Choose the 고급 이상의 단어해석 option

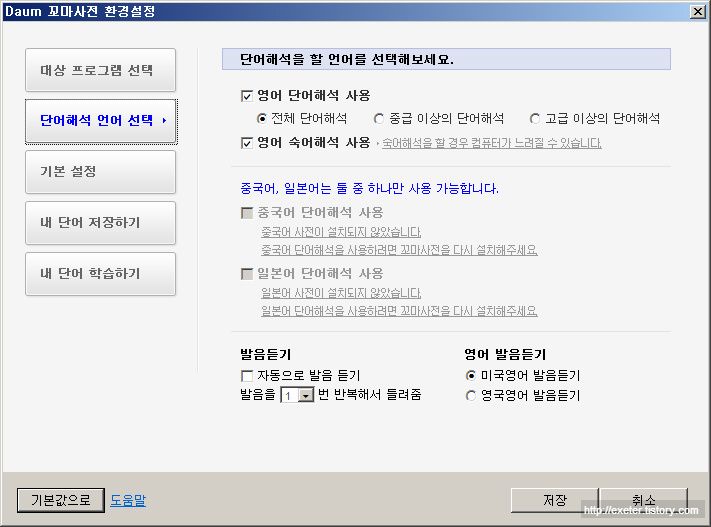pos(535,119)
